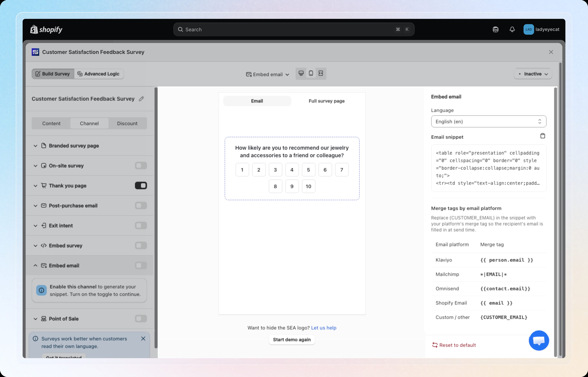Expand the Exit intent chevron

35,226
